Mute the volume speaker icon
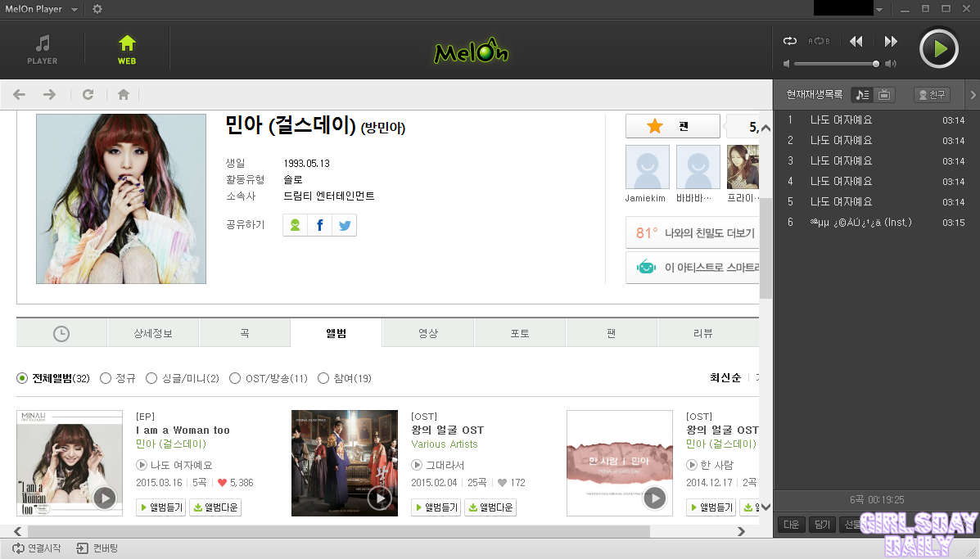980x559 pixels. point(786,64)
